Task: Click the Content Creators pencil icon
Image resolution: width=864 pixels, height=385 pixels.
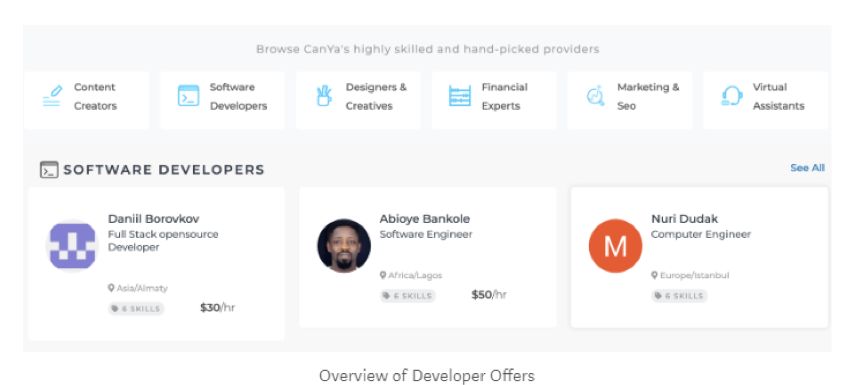Action: click(x=52, y=96)
